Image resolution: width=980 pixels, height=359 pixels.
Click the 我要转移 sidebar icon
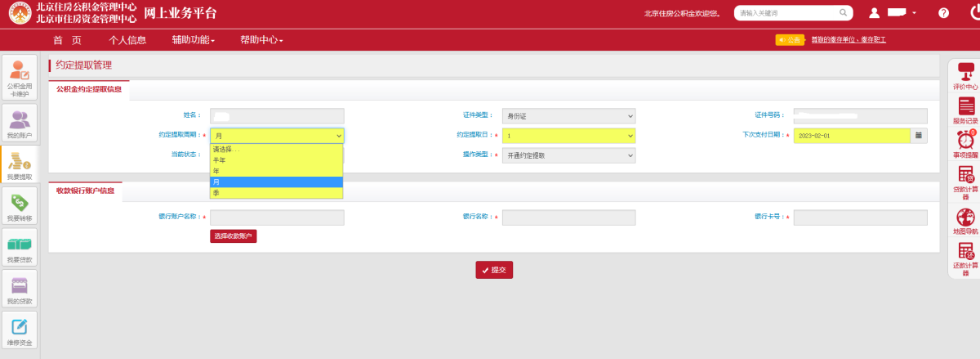point(20,206)
